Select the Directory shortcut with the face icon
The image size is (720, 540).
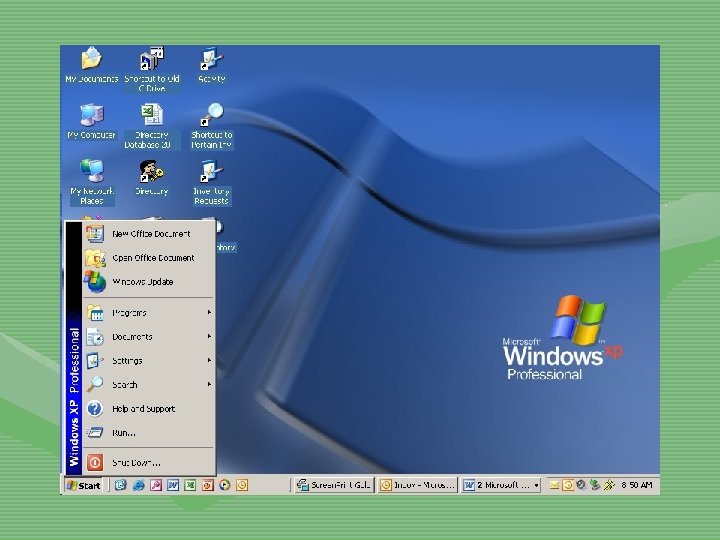click(152, 177)
